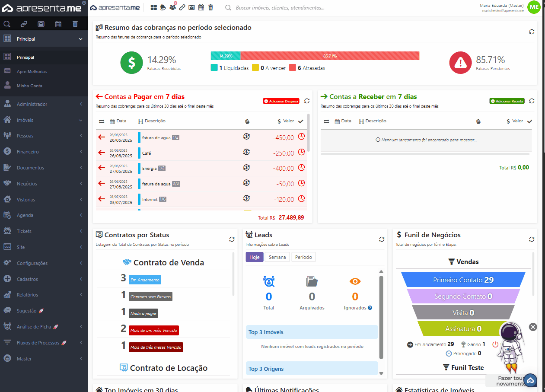Open the notifications bell in top toolbar
Viewport: 545px width, 392px height.
click(163, 7)
